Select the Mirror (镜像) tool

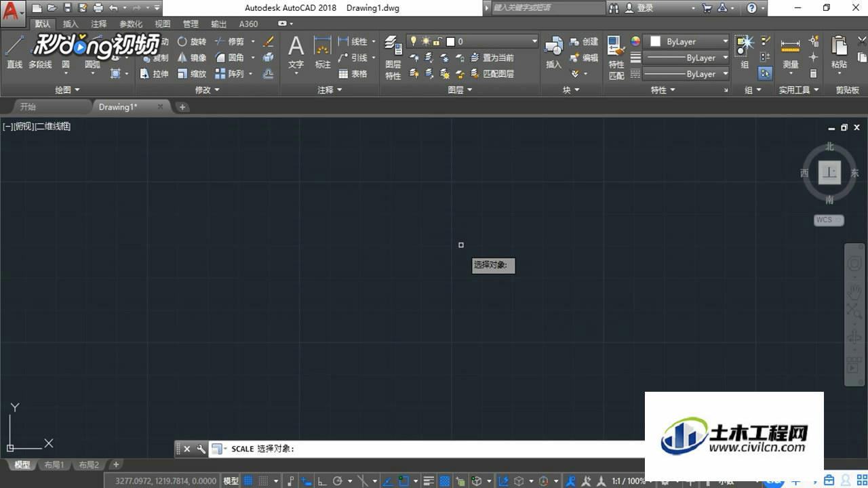click(192, 58)
